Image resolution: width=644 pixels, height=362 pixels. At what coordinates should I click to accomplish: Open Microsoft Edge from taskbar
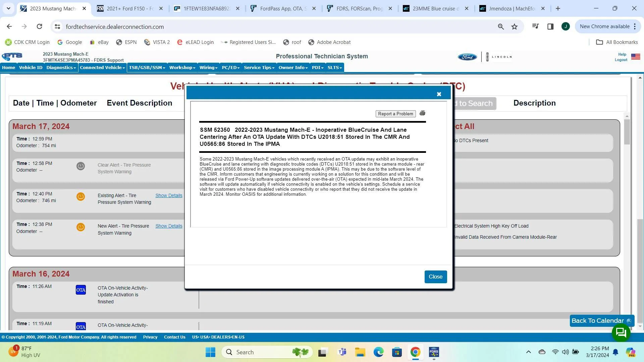click(x=379, y=352)
